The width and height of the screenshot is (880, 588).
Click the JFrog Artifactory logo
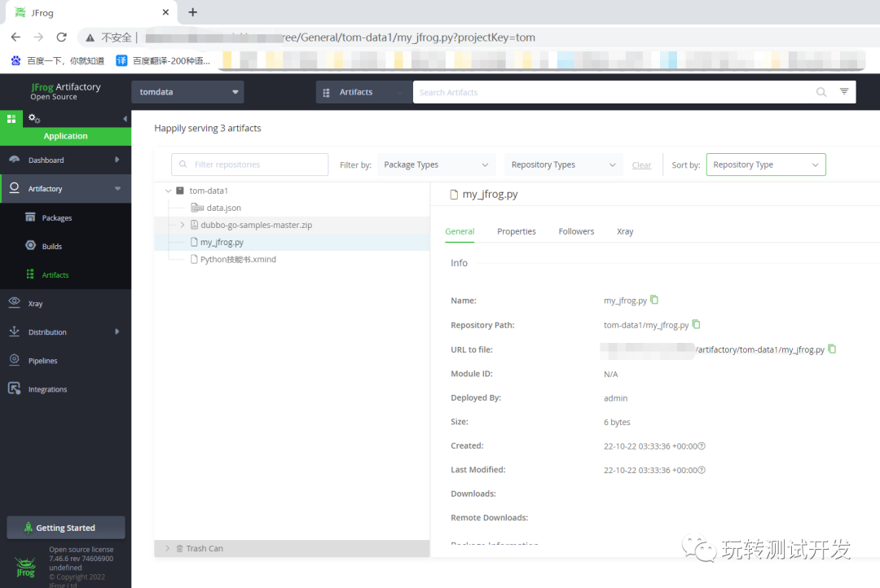[x=66, y=91]
